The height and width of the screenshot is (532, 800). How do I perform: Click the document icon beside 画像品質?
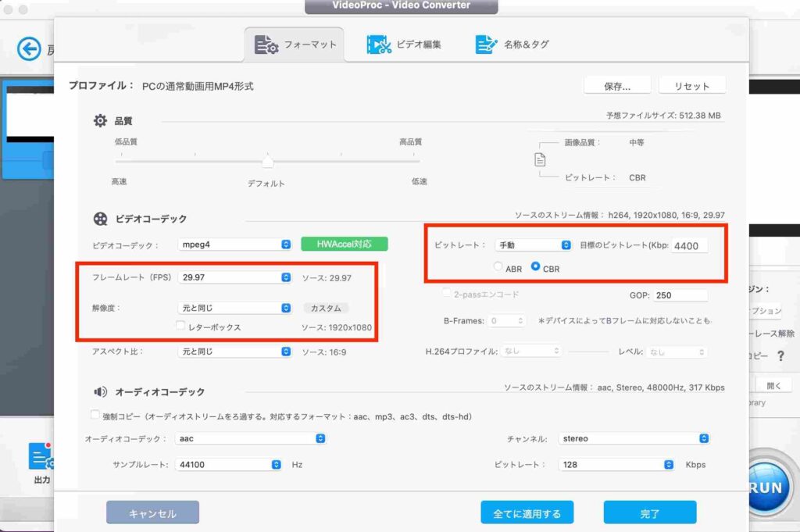540,159
